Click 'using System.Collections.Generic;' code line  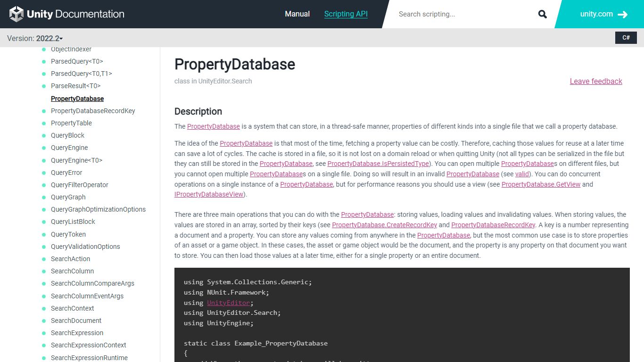point(248,282)
